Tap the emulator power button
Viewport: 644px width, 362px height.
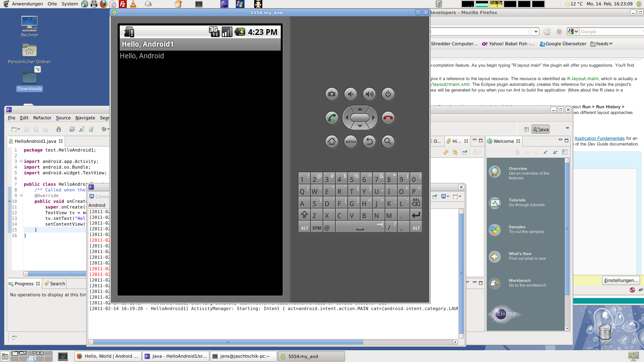pyautogui.click(x=388, y=94)
